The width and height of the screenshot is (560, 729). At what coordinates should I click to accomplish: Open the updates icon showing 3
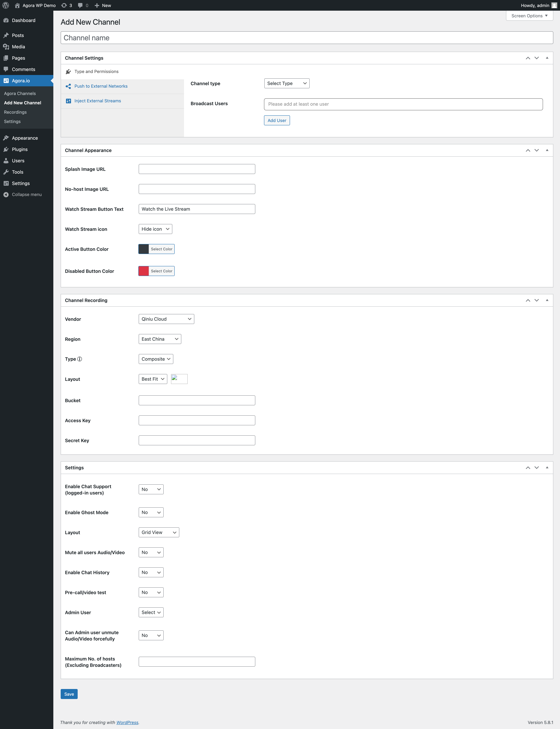[64, 5]
